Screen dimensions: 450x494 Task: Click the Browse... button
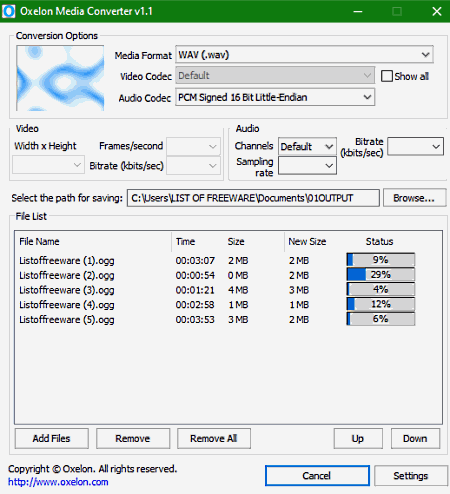414,198
